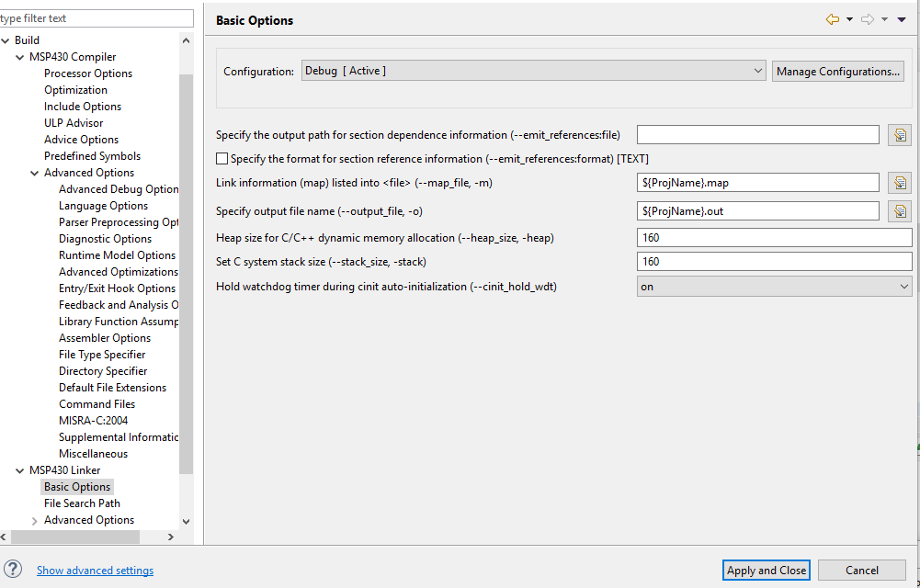Viewport: 920px width, 588px height.
Task: Enable section reference information format checkbox
Action: [221, 159]
